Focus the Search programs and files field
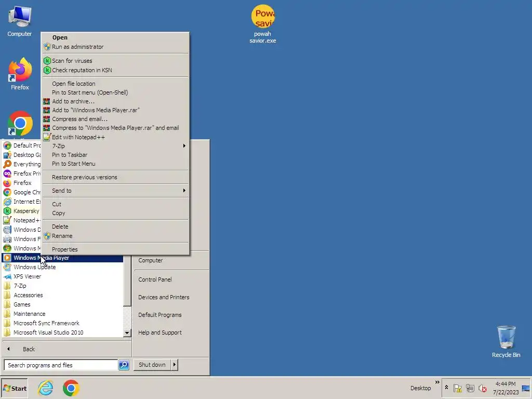532x399 pixels. pyautogui.click(x=61, y=365)
